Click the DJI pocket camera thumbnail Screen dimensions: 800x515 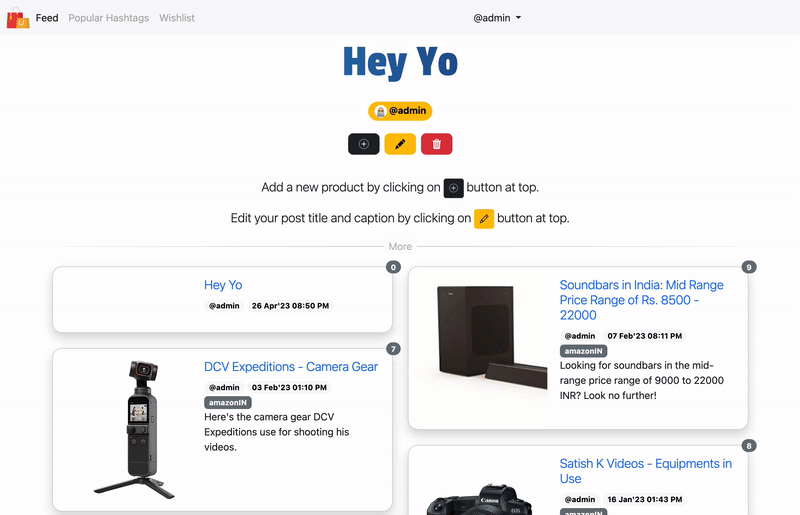tap(135, 430)
